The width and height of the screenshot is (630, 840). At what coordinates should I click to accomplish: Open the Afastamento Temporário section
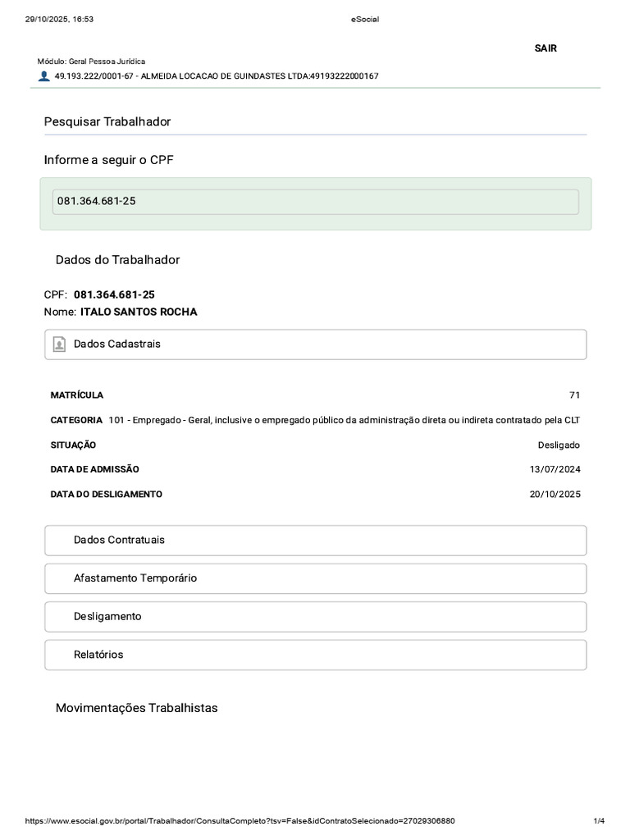(316, 578)
